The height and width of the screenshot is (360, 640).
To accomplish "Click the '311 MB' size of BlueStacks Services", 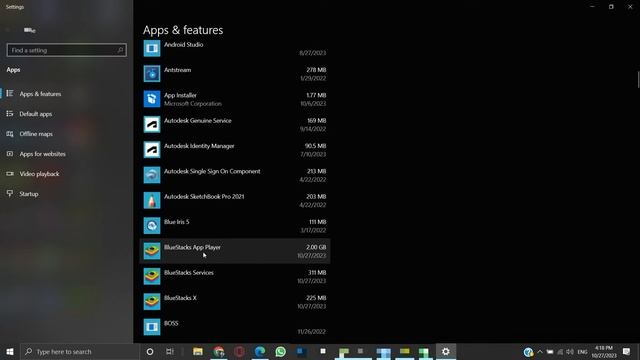I will point(317,273).
